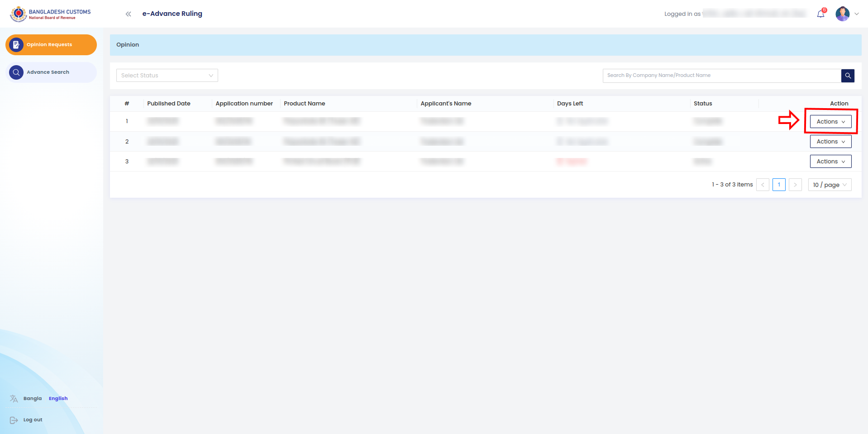Click the logout door icon
868x434 pixels.
pos(14,420)
